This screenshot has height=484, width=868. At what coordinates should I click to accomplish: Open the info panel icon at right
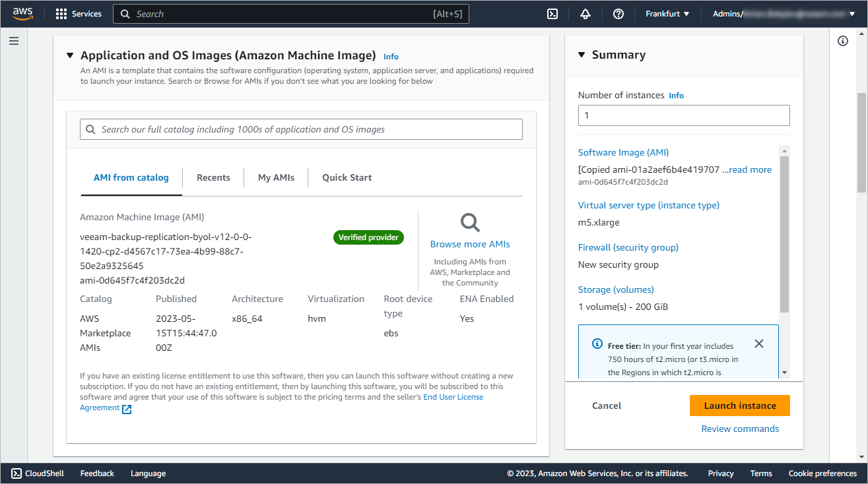coord(843,41)
